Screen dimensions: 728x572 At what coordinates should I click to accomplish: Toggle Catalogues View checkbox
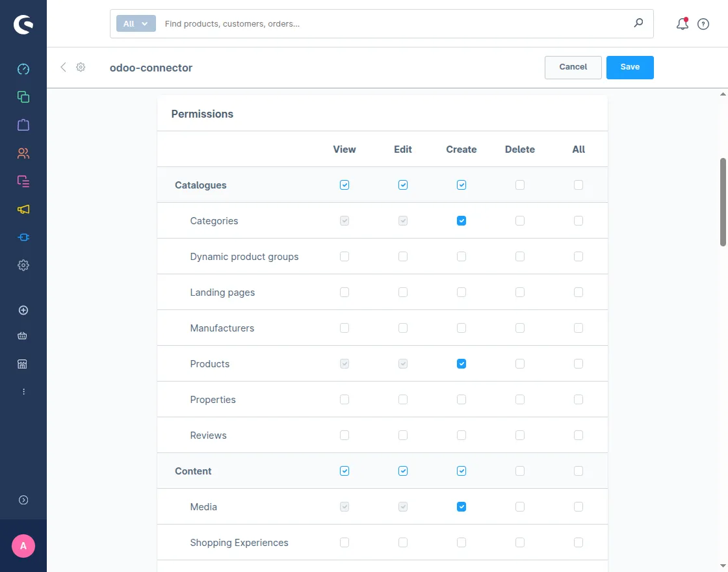pyautogui.click(x=344, y=185)
